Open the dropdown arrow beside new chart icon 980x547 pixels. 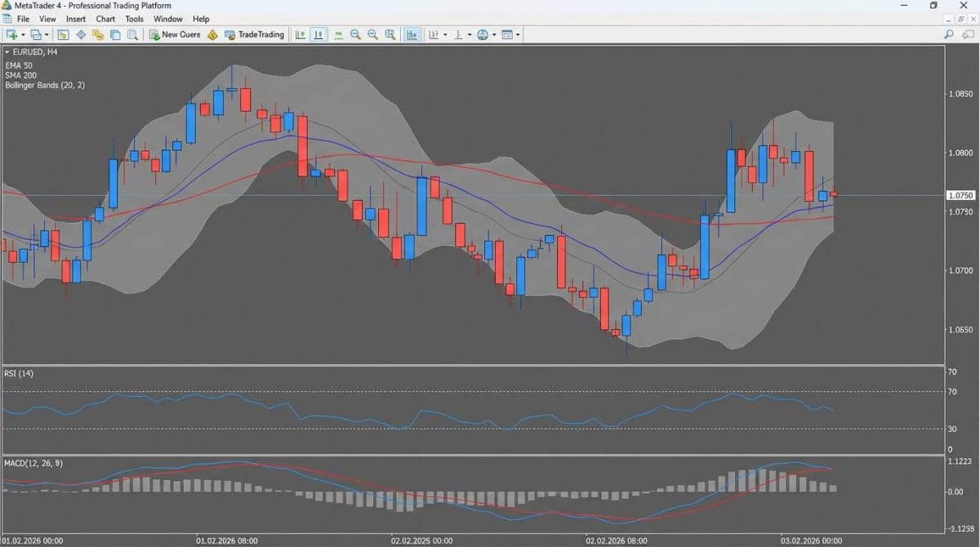coord(23,34)
